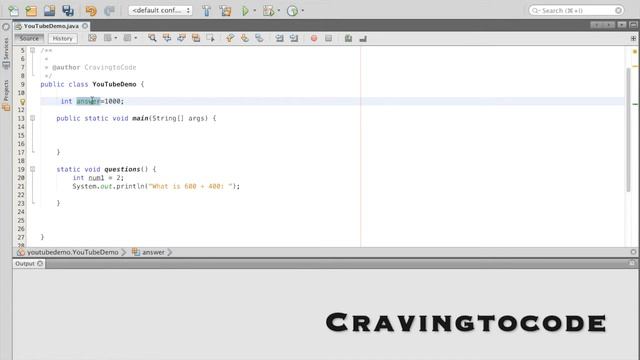This screenshot has width=640, height=360.
Task: Click the New File icon
Action: click(13, 11)
